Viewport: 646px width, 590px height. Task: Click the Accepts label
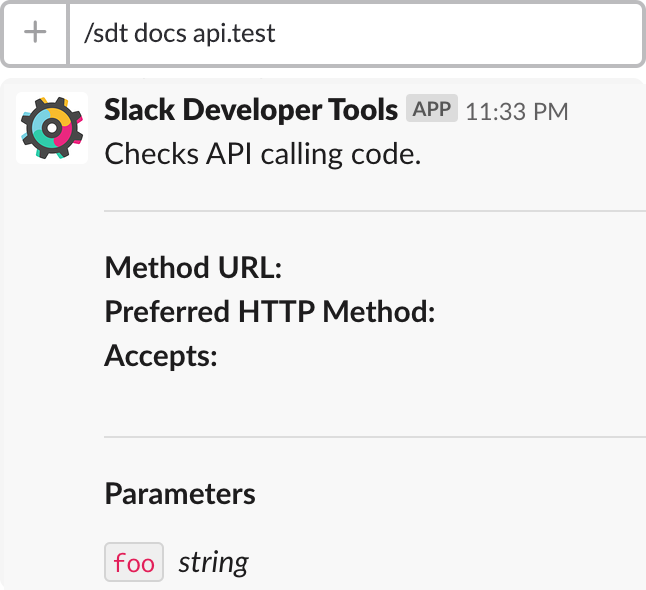(161, 356)
